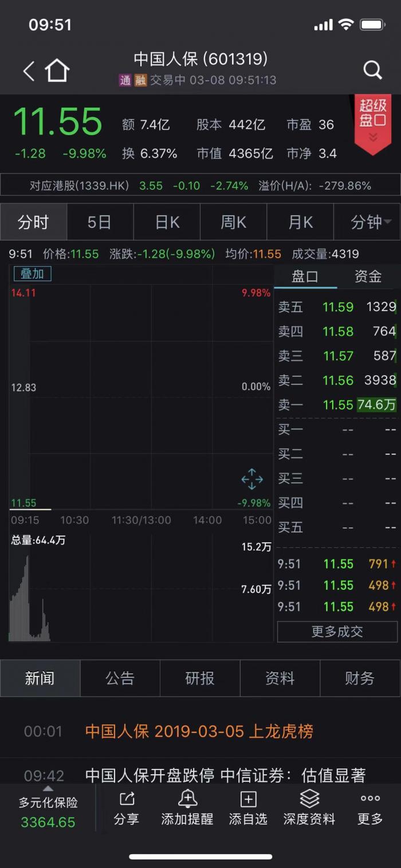Tap the chart fullscreen move icon
Viewport: 401px width, 868px height.
pyautogui.click(x=252, y=479)
